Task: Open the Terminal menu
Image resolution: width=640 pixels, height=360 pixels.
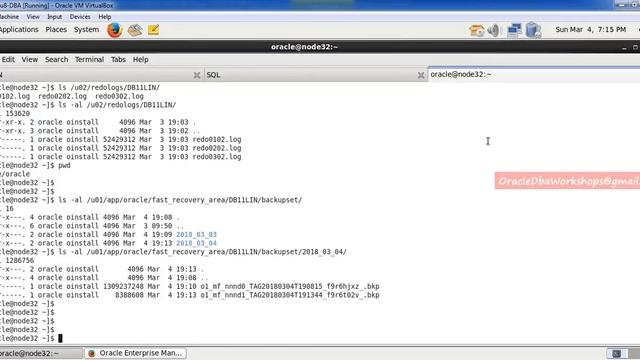Action: tap(89, 60)
